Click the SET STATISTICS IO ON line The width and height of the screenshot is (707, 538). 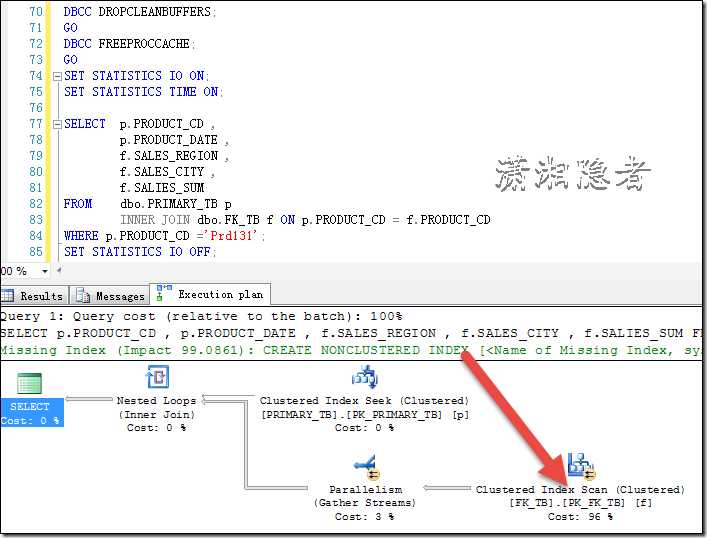(136, 76)
